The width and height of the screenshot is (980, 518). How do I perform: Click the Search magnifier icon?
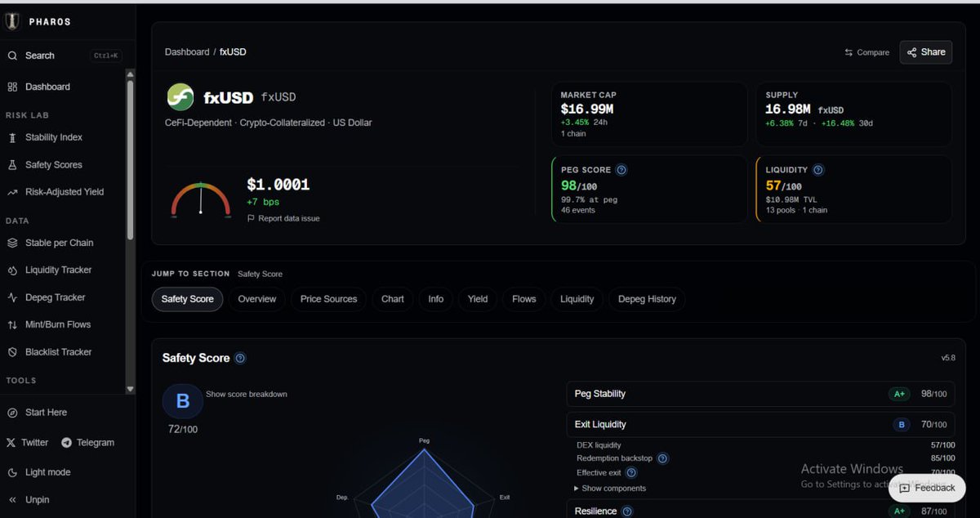(12, 56)
